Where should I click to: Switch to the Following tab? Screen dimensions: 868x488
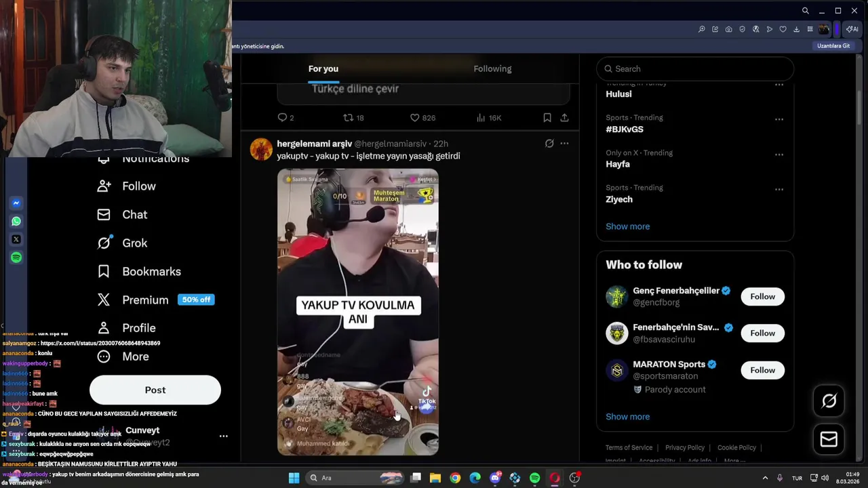(x=492, y=68)
